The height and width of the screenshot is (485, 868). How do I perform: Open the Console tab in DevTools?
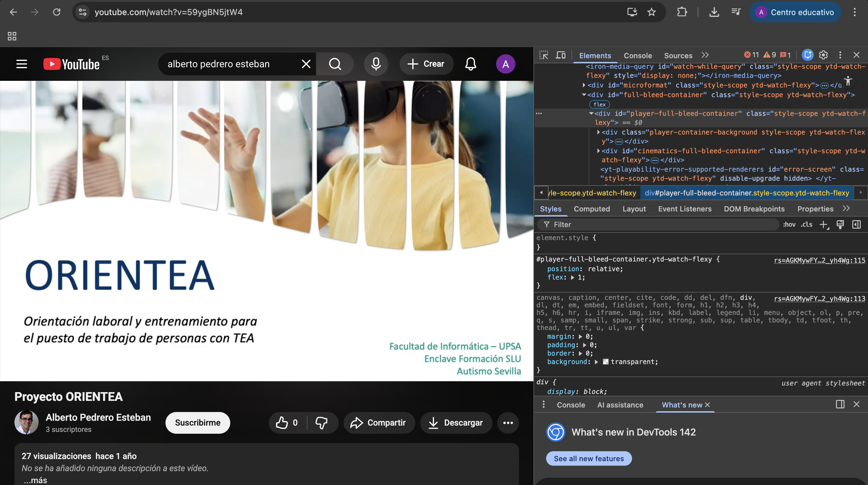pyautogui.click(x=637, y=56)
